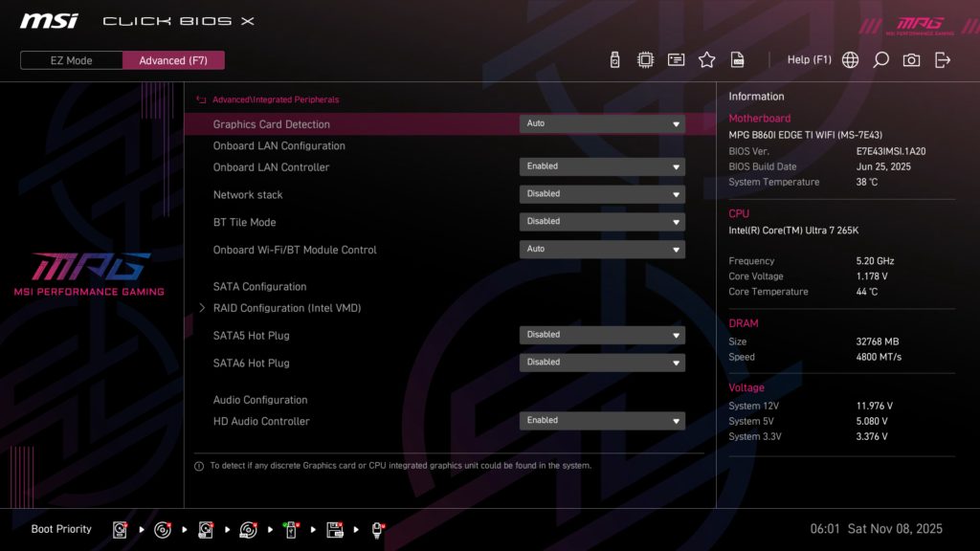980x551 pixels.
Task: Open the Network stack dropdown
Action: [x=601, y=193]
